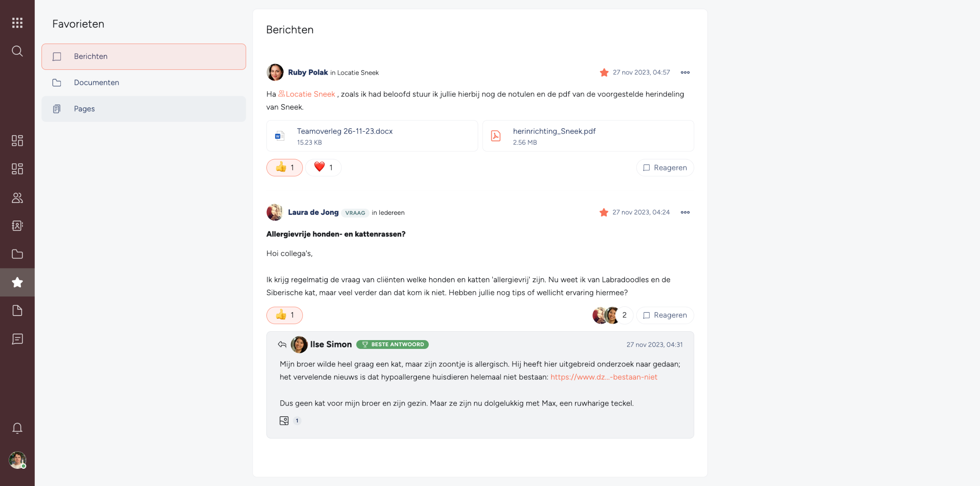Open the contacts address book icon

(17, 226)
